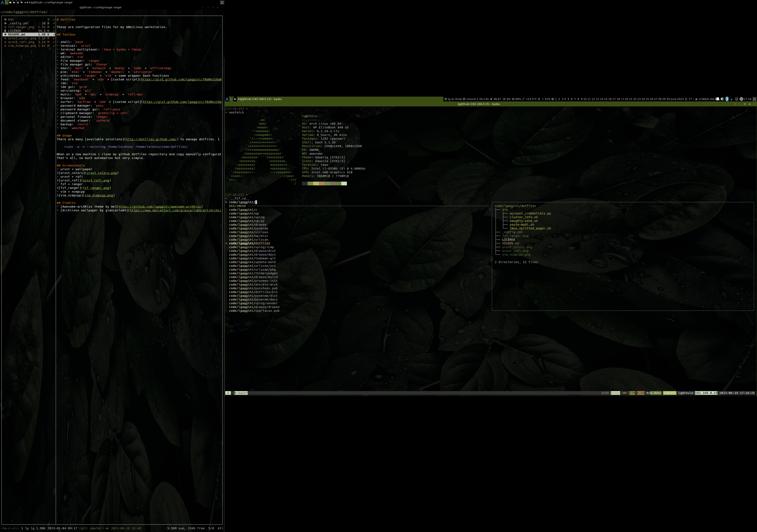Open the dotfiles.github.com link in README
The height and width of the screenshot is (532, 757).
tap(151, 139)
